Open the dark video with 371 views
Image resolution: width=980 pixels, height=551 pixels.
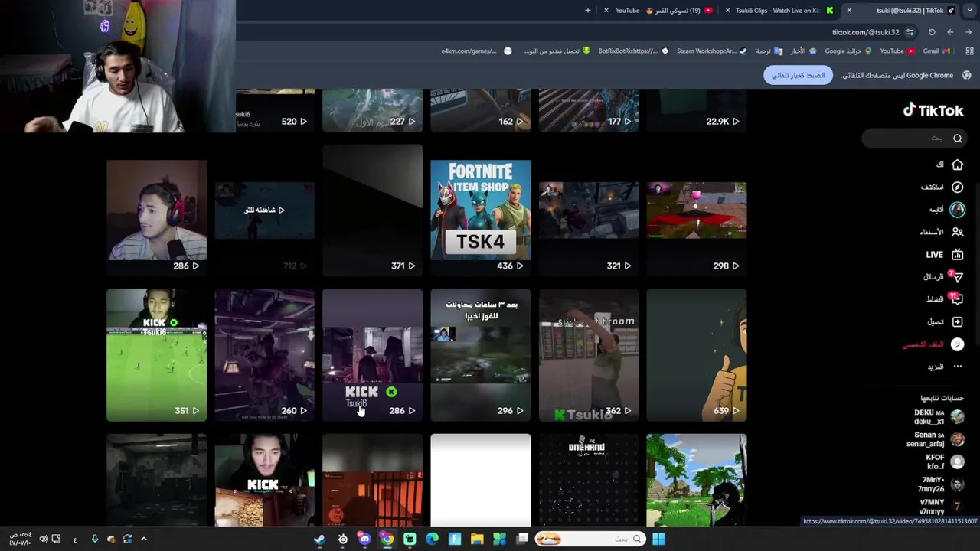click(x=372, y=210)
